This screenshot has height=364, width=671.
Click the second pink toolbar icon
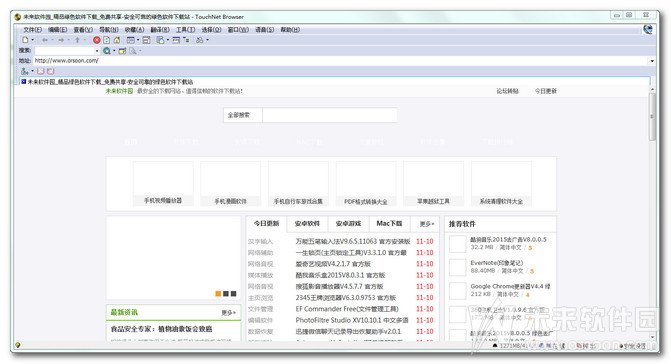[50, 71]
